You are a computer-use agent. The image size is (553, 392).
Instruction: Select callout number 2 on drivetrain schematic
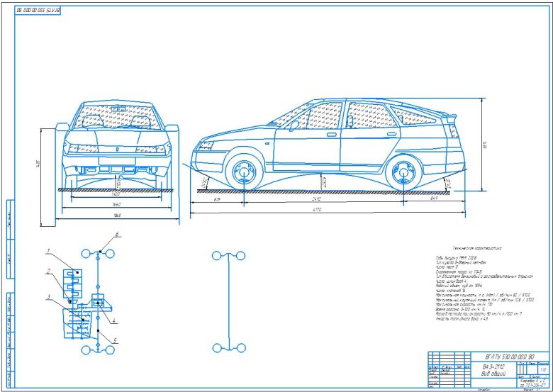click(x=48, y=272)
